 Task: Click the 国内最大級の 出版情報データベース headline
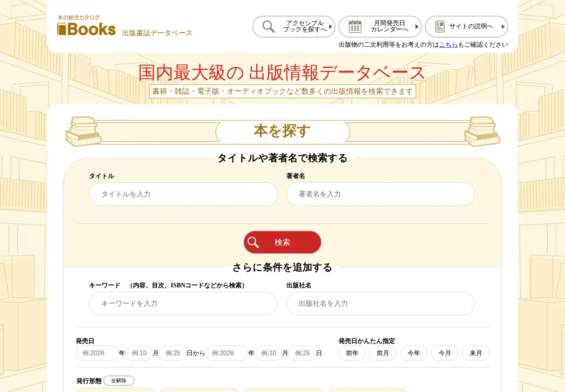(282, 73)
